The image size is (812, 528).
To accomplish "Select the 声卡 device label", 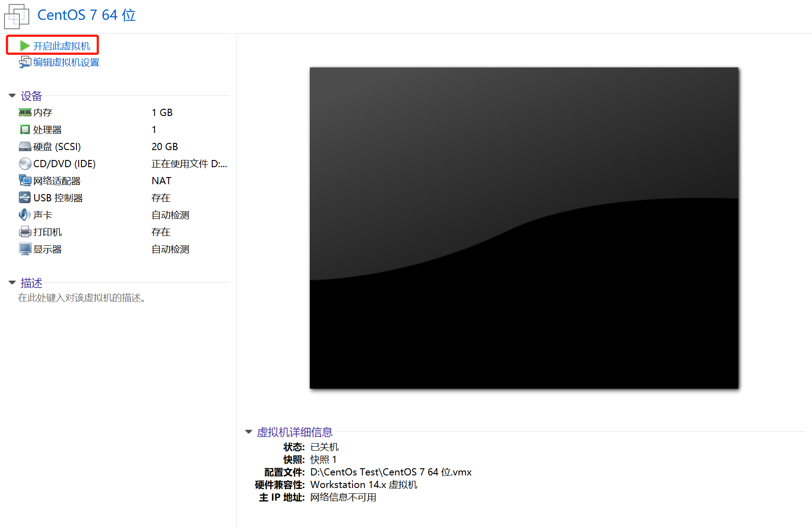I will tap(43, 215).
